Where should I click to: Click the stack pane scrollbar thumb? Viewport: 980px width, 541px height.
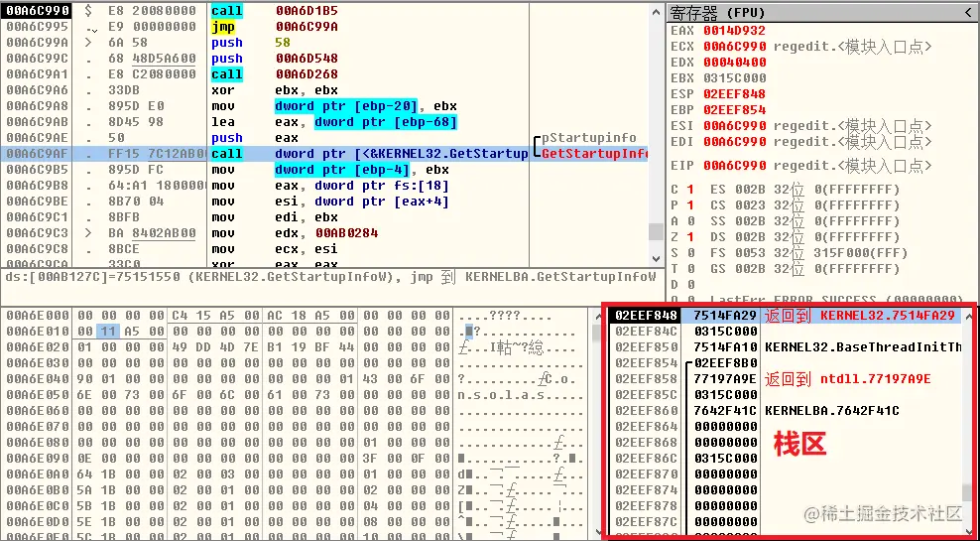pos(967,492)
